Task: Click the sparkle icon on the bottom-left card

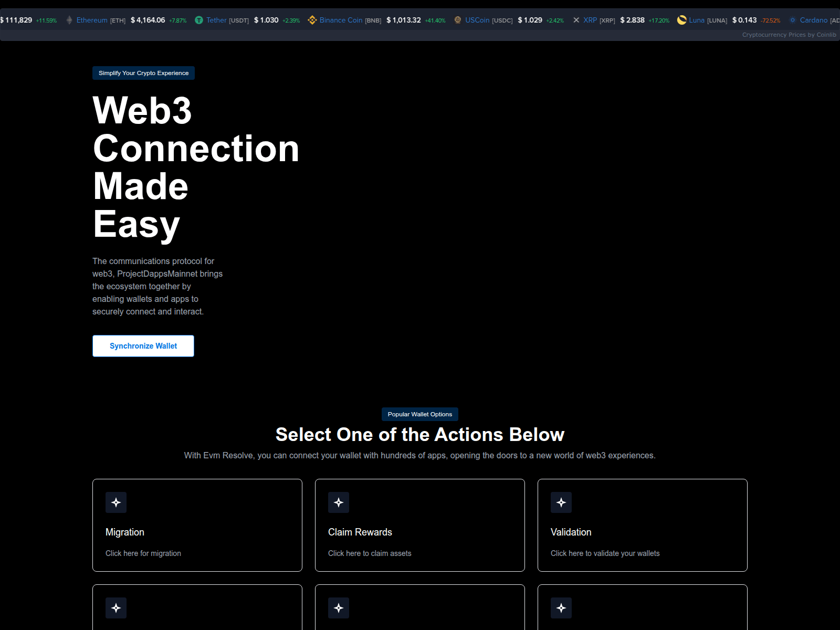Action: tap(116, 608)
